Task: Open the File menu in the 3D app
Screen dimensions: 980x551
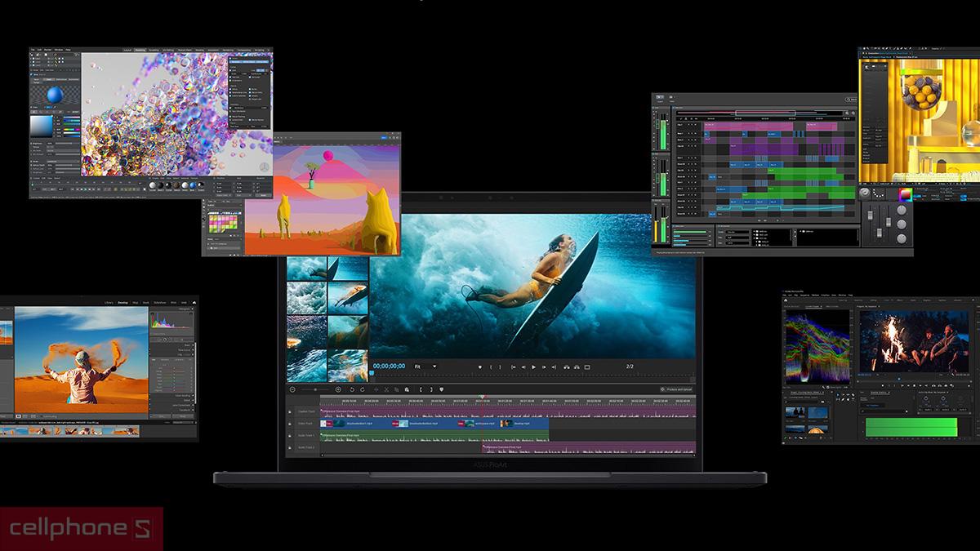Action: (33, 50)
